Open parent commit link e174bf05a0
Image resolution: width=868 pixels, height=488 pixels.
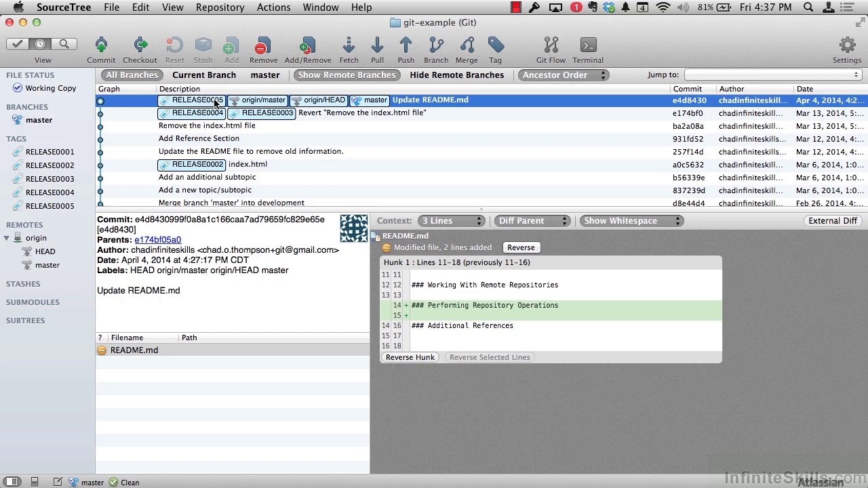[x=157, y=240]
